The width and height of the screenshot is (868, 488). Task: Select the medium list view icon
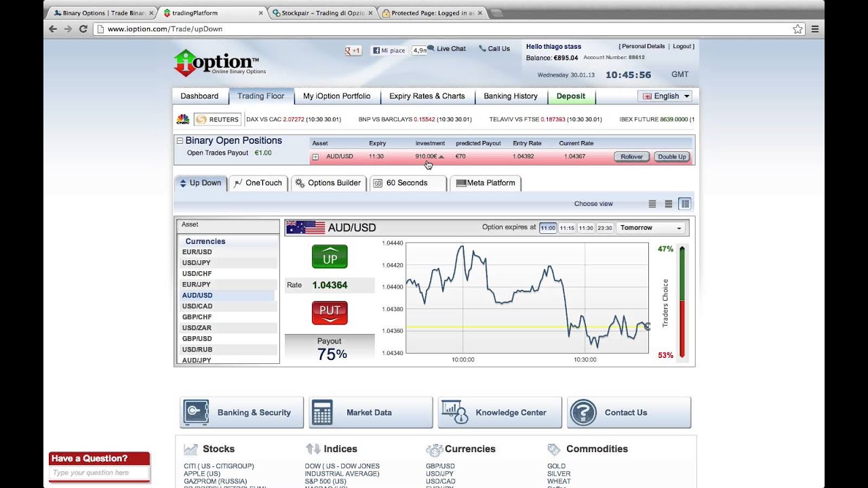coord(669,203)
